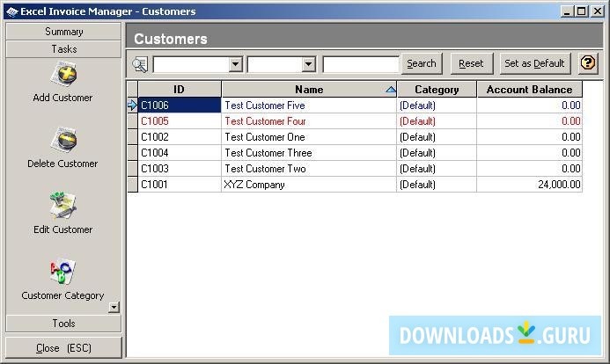Click the row selector beside C1001
The width and height of the screenshot is (610, 364).
pos(132,185)
